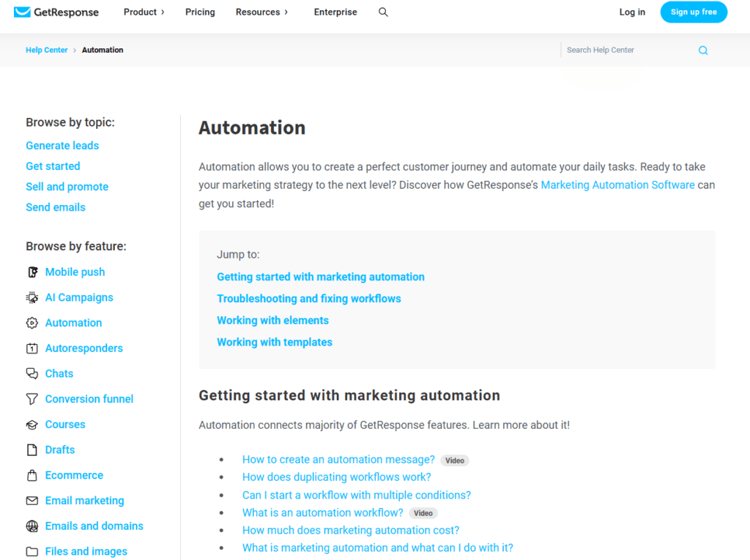
Task: Open the Pricing page
Action: pyautogui.click(x=200, y=12)
